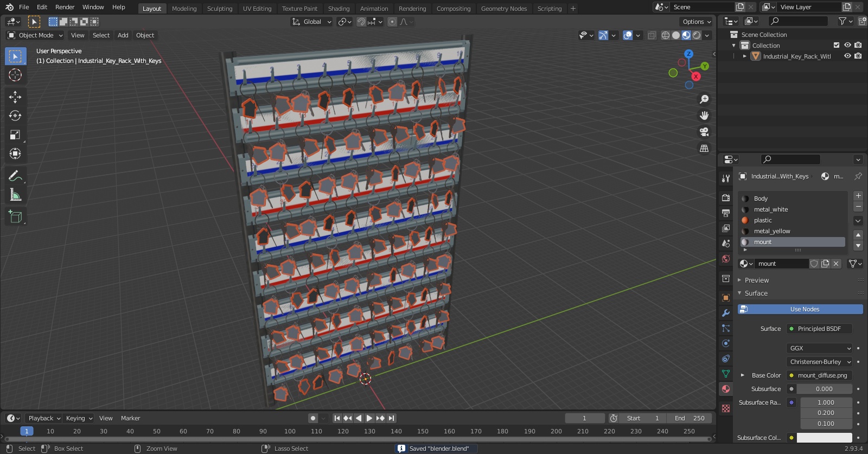The height and width of the screenshot is (454, 868).
Task: Open the Modifier properties wrench tab
Action: coord(726,313)
